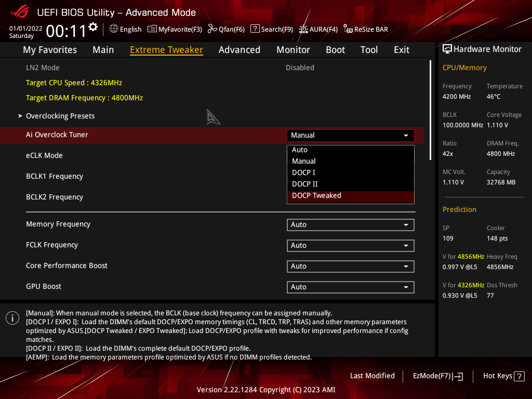Change language via English button
532x399 pixels.
[126, 29]
